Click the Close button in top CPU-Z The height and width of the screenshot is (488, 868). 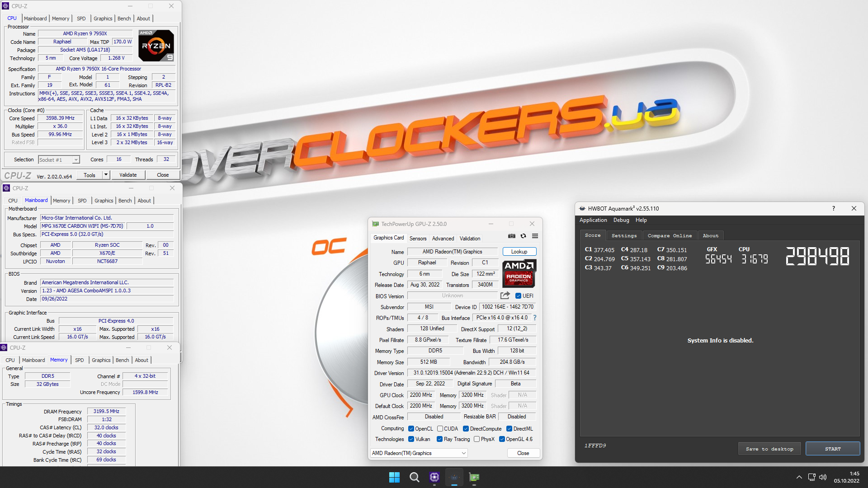[x=163, y=175]
